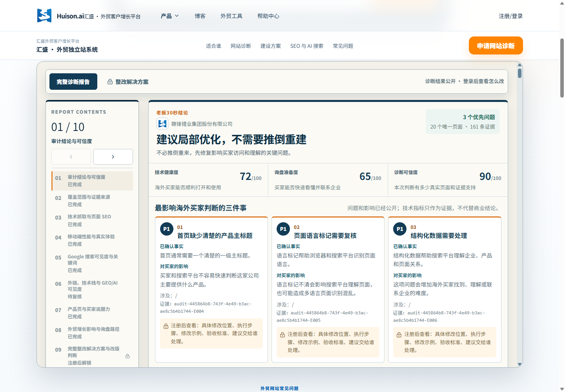The width and height of the screenshot is (565, 392).
Task: Click 注册/登录 link
Action: (x=510, y=16)
